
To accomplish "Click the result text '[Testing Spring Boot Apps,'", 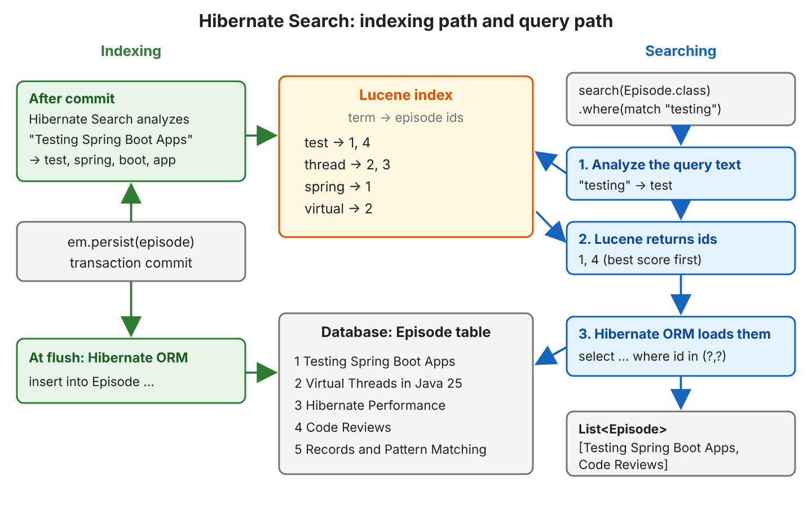I will [659, 448].
